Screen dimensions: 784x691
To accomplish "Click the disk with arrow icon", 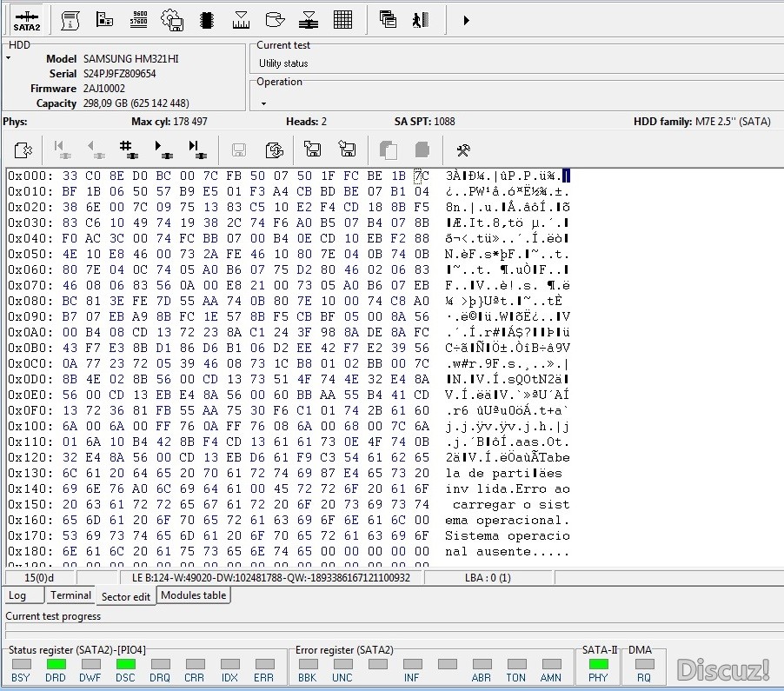I will point(275,20).
